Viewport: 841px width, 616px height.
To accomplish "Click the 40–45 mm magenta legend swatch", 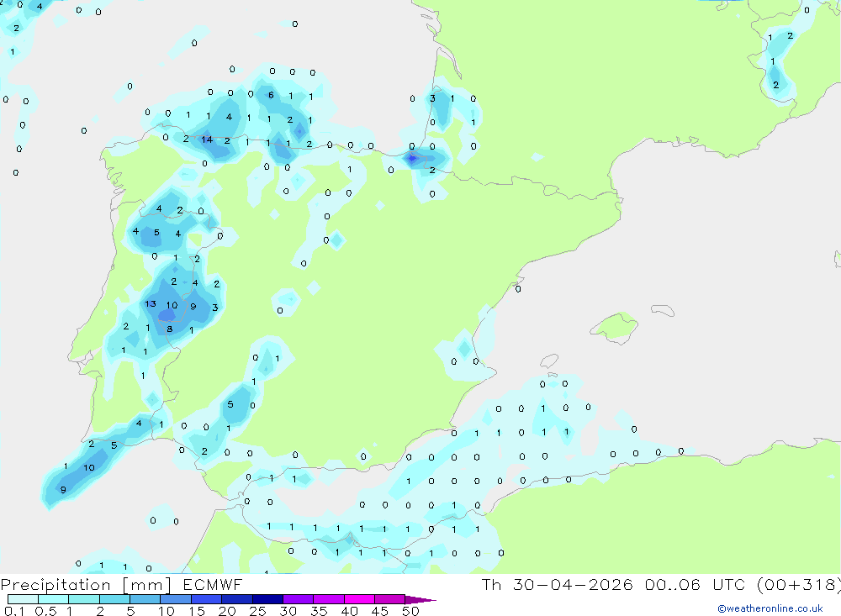I will [359, 599].
